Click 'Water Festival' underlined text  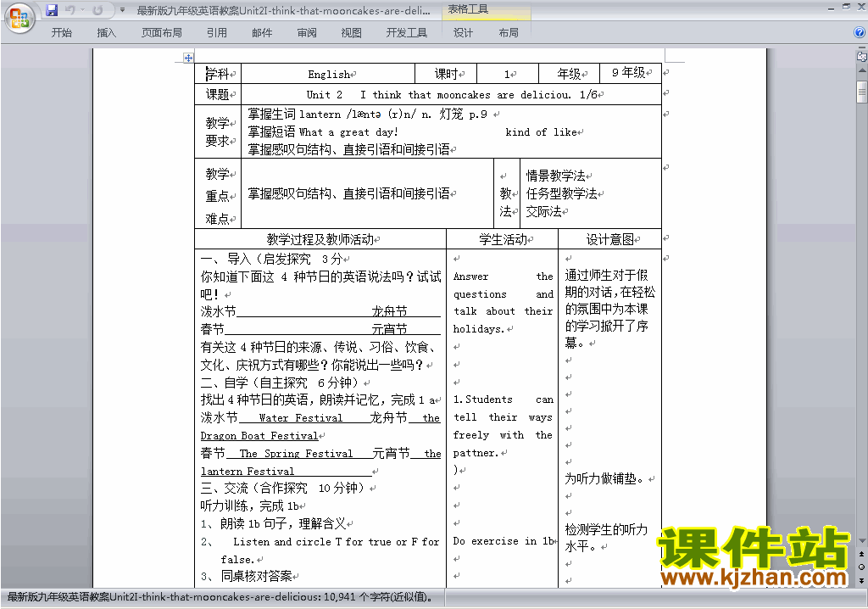[301, 418]
